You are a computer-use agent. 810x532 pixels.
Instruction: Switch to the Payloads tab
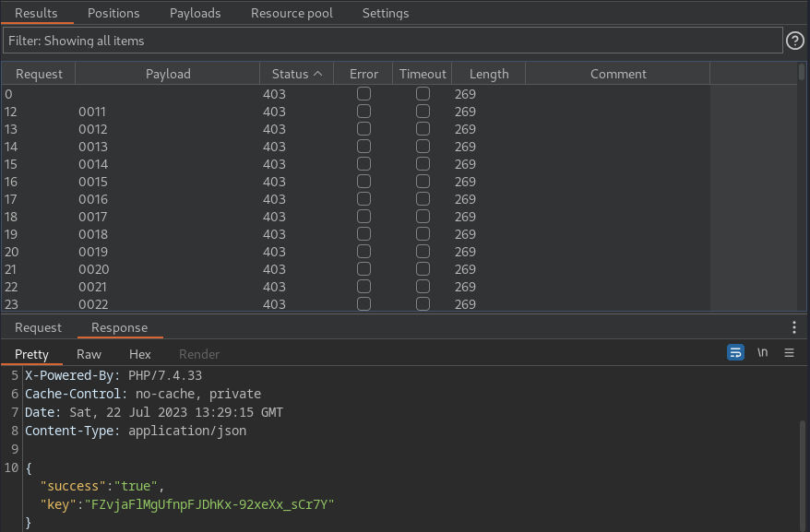(x=196, y=13)
